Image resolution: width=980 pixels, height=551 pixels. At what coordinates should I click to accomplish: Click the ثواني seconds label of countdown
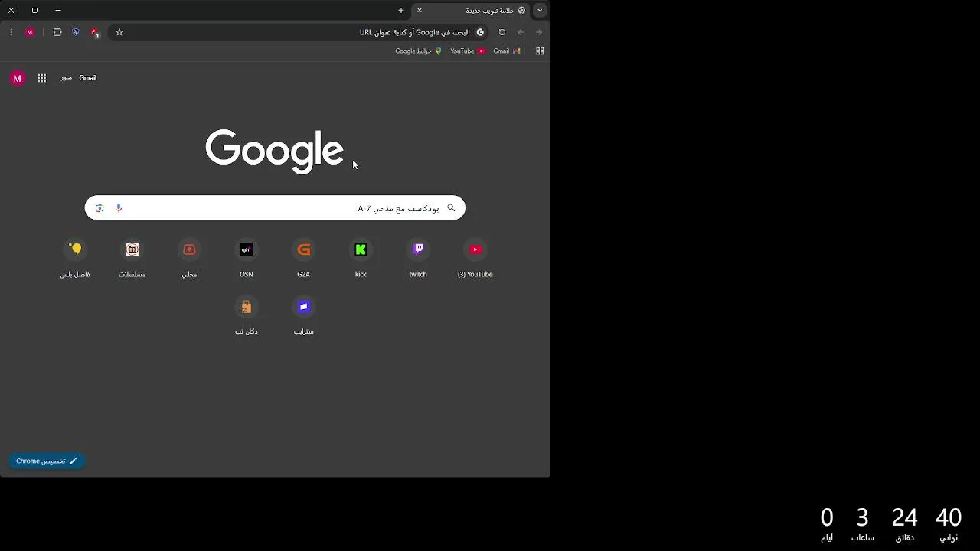(949, 538)
